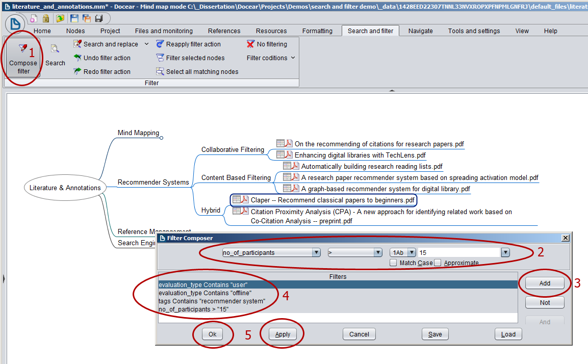Open the Navigate ribbon tab

pyautogui.click(x=420, y=31)
